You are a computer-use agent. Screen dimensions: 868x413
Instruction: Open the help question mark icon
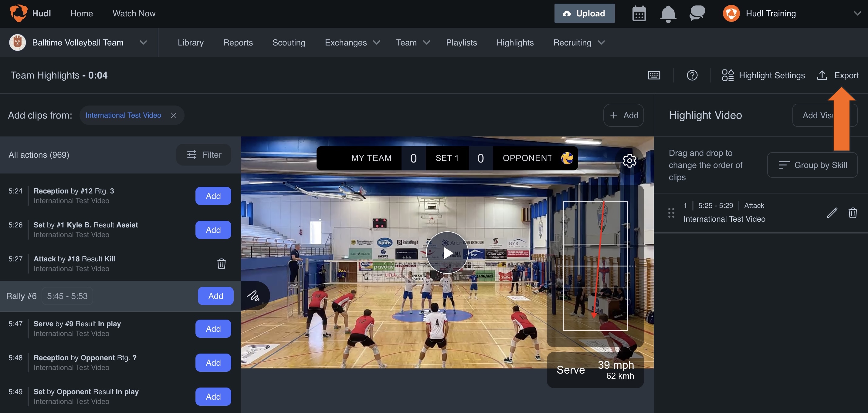(x=692, y=75)
